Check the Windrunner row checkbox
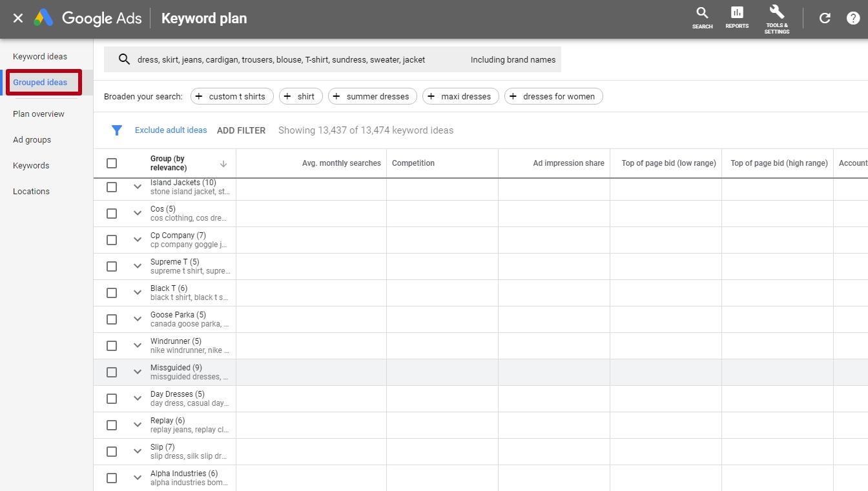The image size is (868, 491). (112, 346)
